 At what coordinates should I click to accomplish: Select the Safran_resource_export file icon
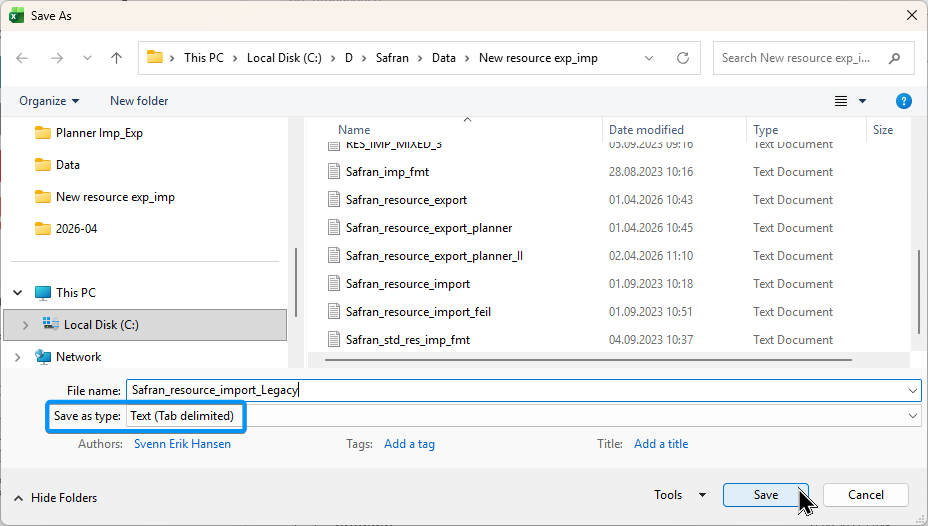[334, 200]
